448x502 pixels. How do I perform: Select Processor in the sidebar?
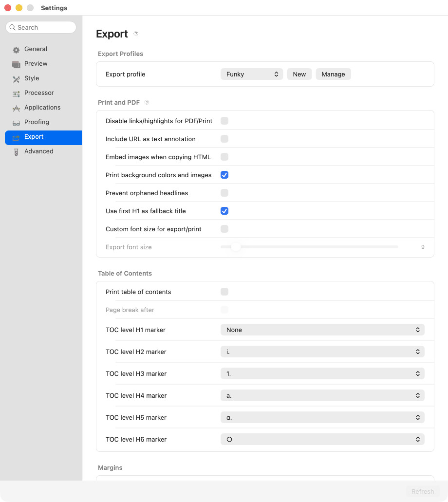(43, 93)
